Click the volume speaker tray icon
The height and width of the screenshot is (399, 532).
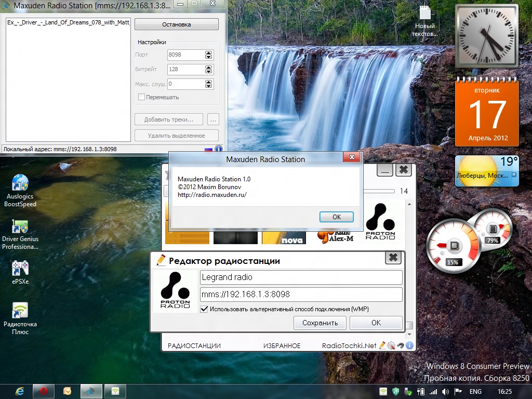click(445, 392)
